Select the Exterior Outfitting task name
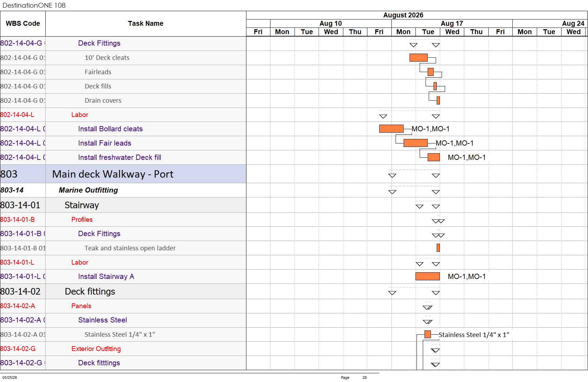The height and width of the screenshot is (382, 588). click(x=96, y=349)
